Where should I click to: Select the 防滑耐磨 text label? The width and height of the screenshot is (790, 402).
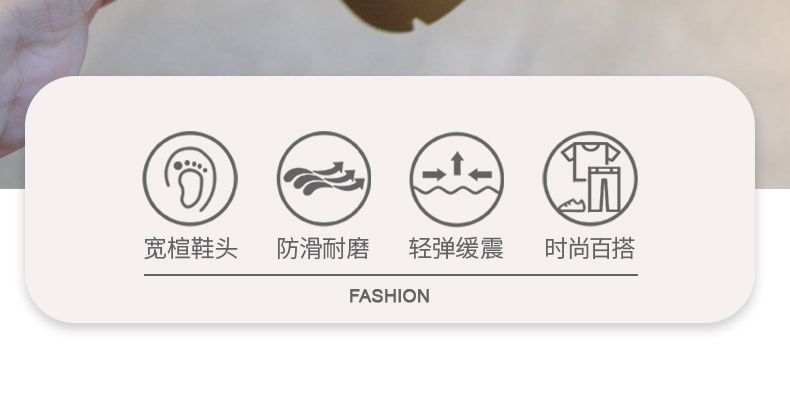323,248
